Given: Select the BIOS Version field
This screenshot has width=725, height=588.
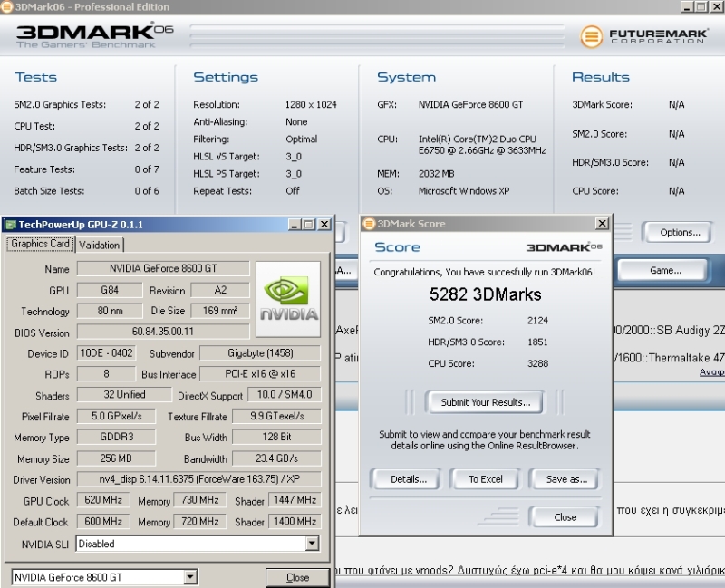Looking at the screenshot, I should coord(163,332).
